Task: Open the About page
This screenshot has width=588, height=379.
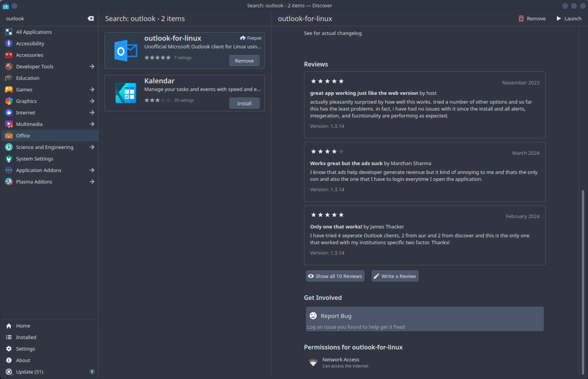Action: pos(50,361)
